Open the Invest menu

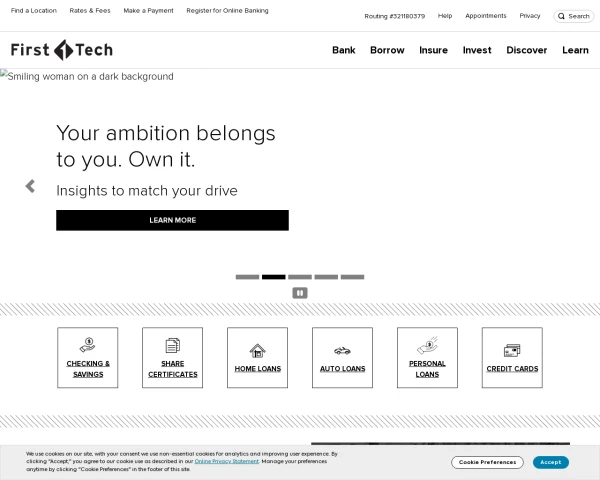click(477, 50)
